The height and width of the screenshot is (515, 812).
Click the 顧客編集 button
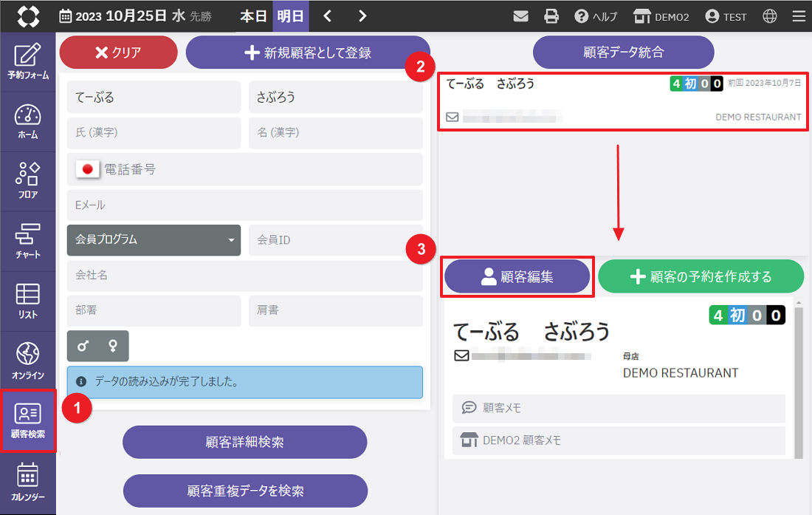(517, 276)
